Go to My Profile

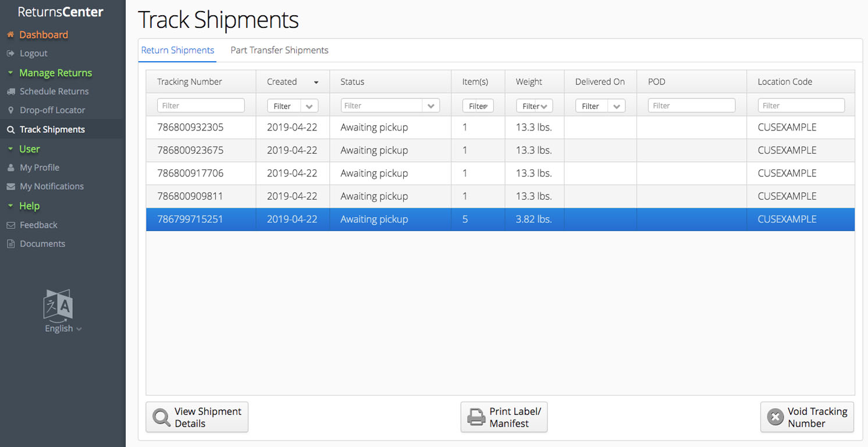point(40,168)
